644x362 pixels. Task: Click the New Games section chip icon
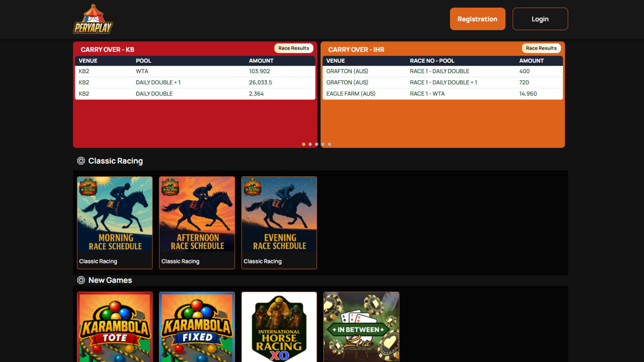pos(81,280)
